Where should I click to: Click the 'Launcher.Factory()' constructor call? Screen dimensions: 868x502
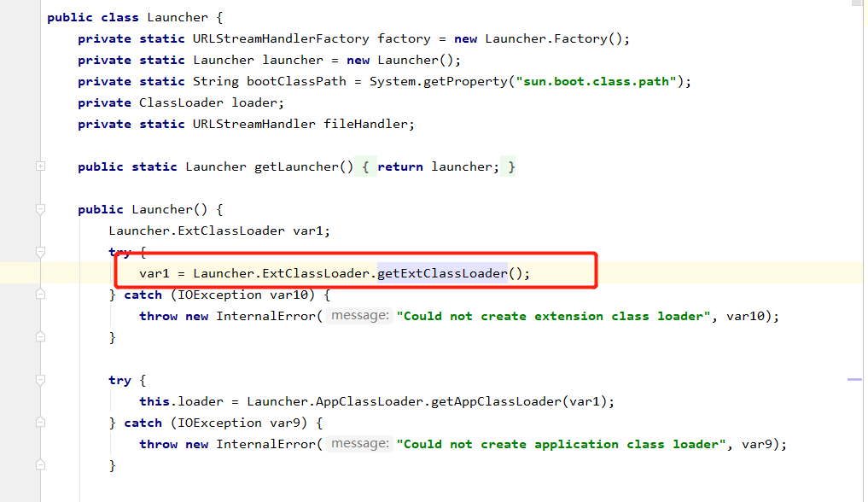[554, 38]
